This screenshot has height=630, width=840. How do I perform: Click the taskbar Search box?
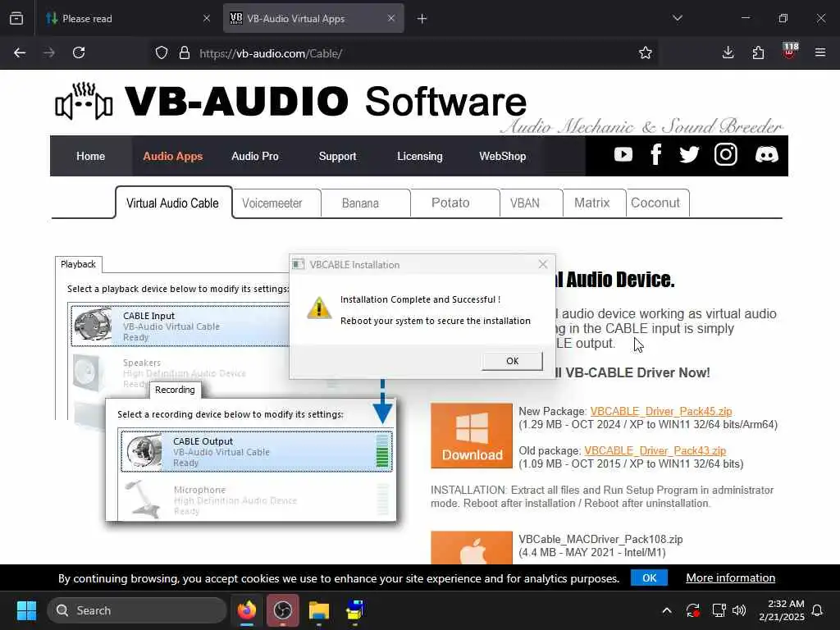pos(137,610)
